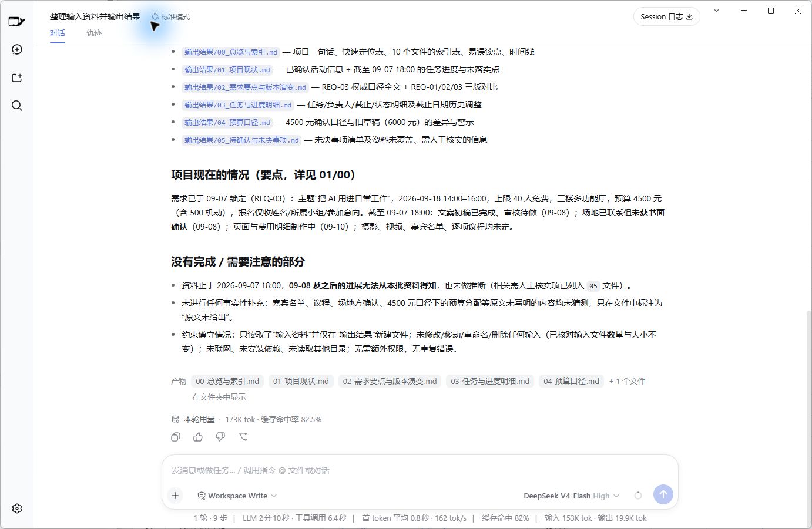The image size is (812, 529).
Task: Click 在文件夹中显示 link
Action: (219, 397)
